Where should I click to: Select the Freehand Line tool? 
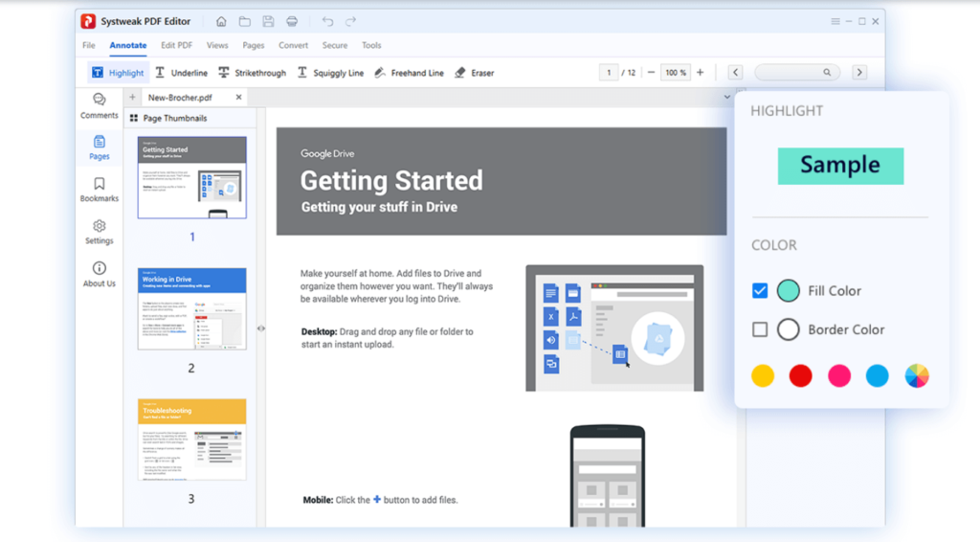click(x=409, y=73)
